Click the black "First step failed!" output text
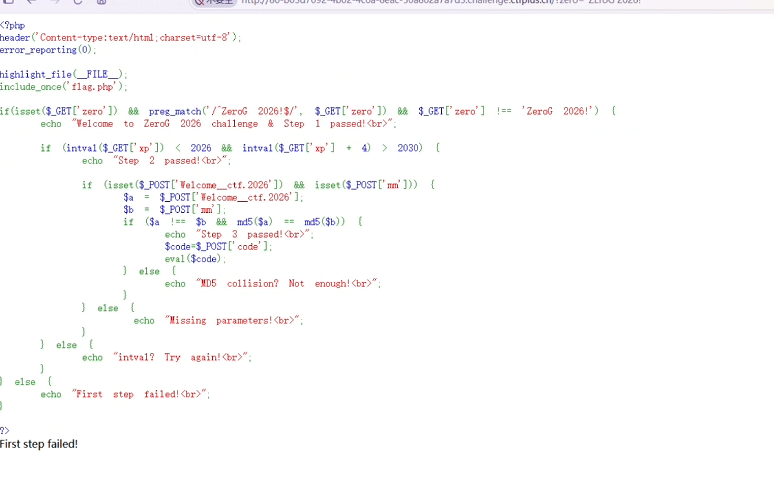Viewport: 774px width, 477px height. tap(39, 444)
